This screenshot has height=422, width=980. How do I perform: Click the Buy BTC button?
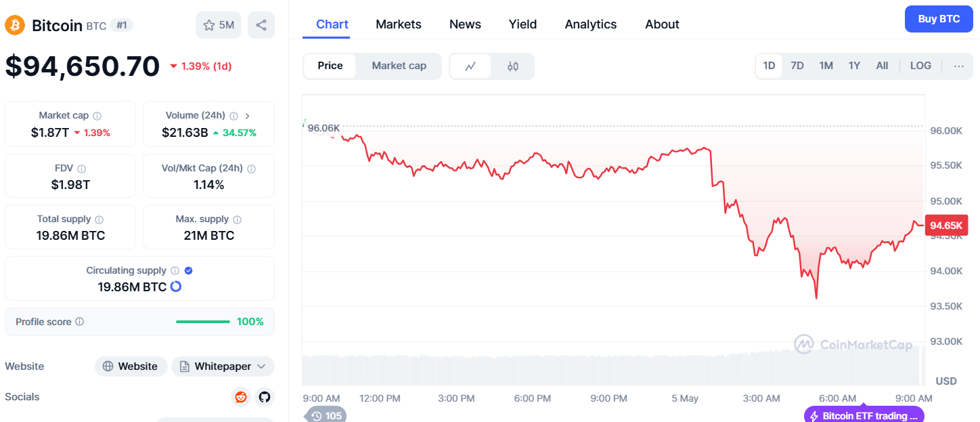click(x=939, y=19)
